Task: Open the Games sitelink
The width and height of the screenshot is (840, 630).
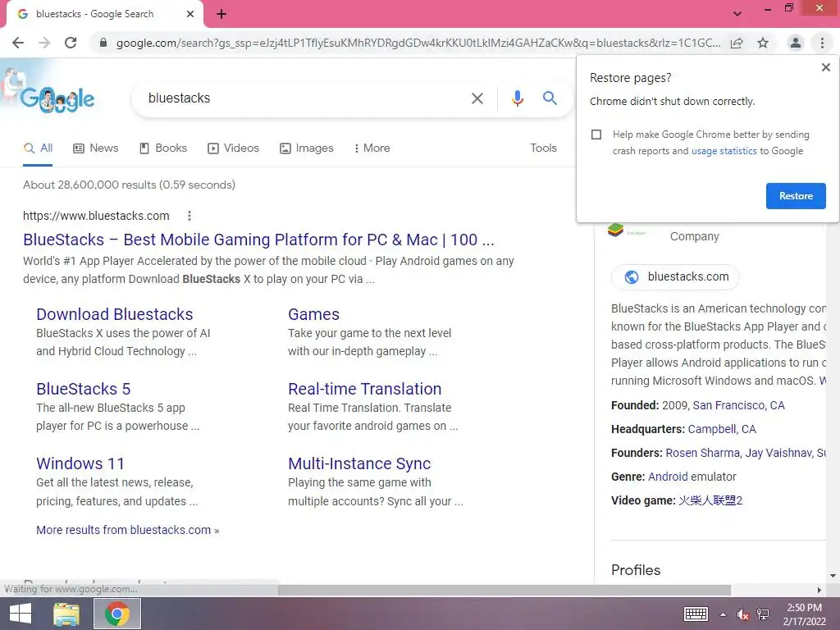Action: (314, 314)
